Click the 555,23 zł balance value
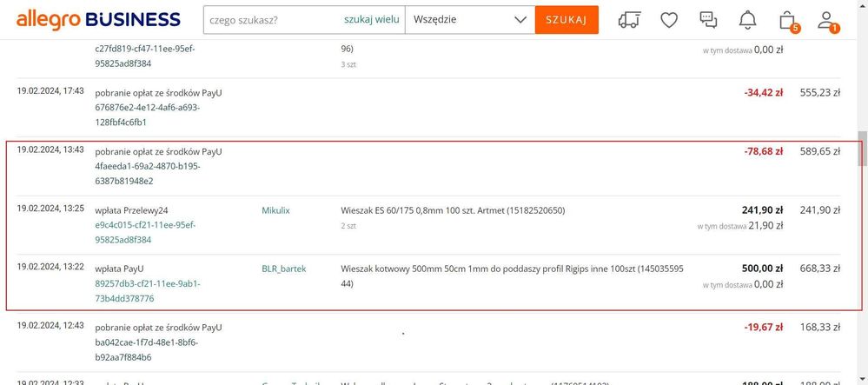This screenshot has height=385, width=868. click(x=820, y=93)
